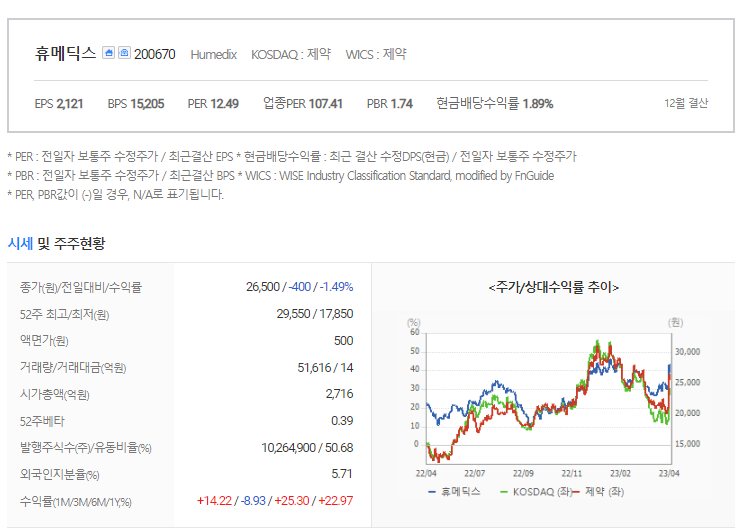The image size is (741, 530).
Task: Click the 종가(원)/전일대비/수익률 row label
Action: 81,287
